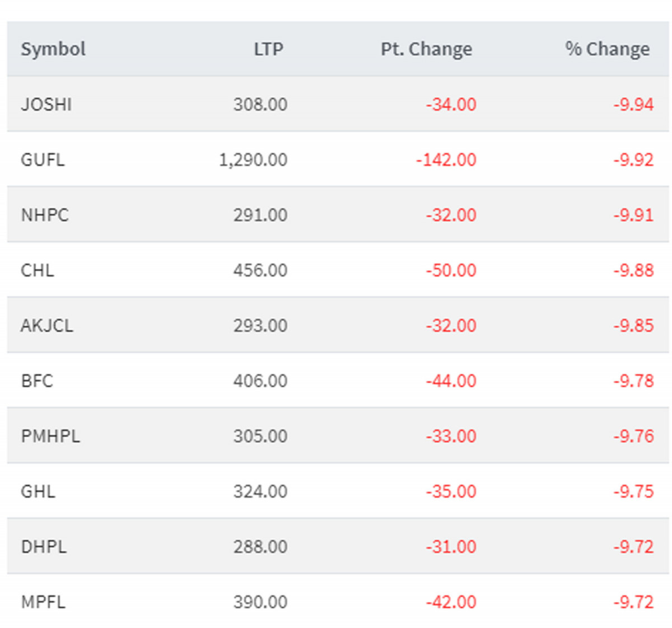The image size is (672, 628).
Task: Select BFC's -44.00 point change cell
Action: tap(451, 381)
